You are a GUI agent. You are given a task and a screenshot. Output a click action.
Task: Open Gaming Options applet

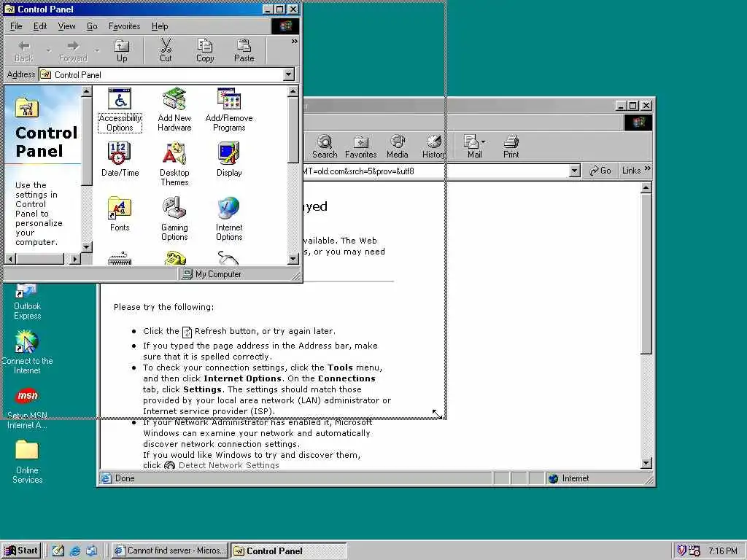click(174, 219)
